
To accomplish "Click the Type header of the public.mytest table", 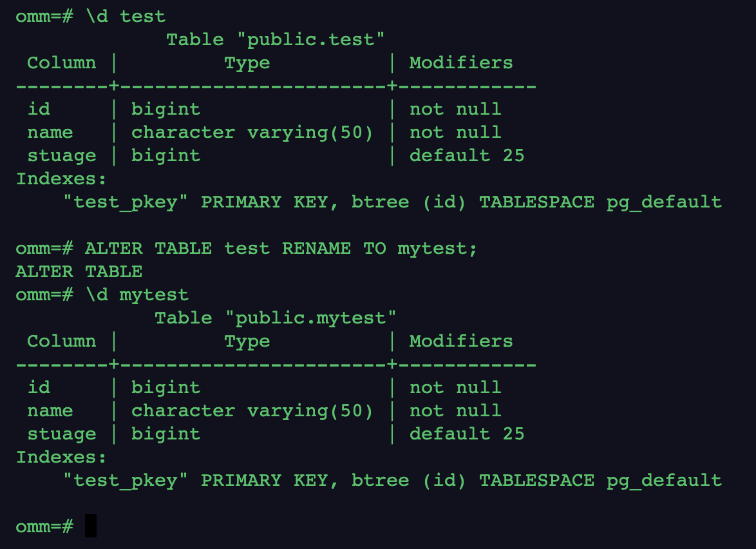I will click(247, 341).
